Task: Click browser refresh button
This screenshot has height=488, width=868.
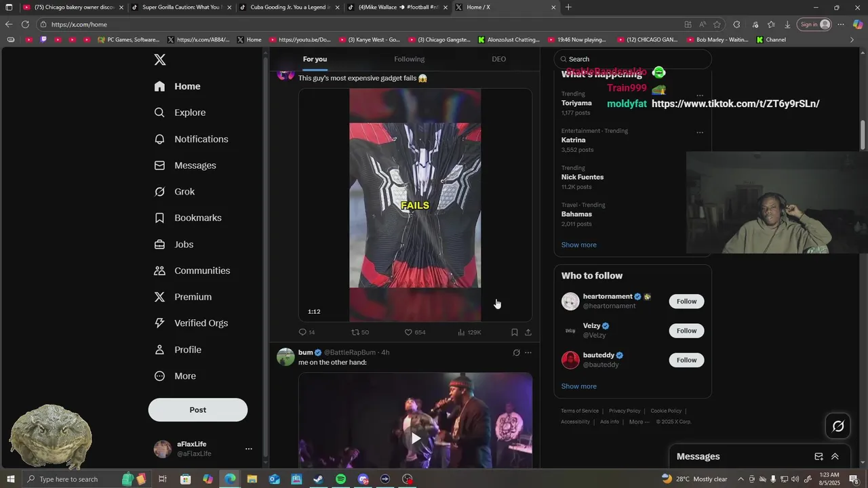Action: coord(25,24)
